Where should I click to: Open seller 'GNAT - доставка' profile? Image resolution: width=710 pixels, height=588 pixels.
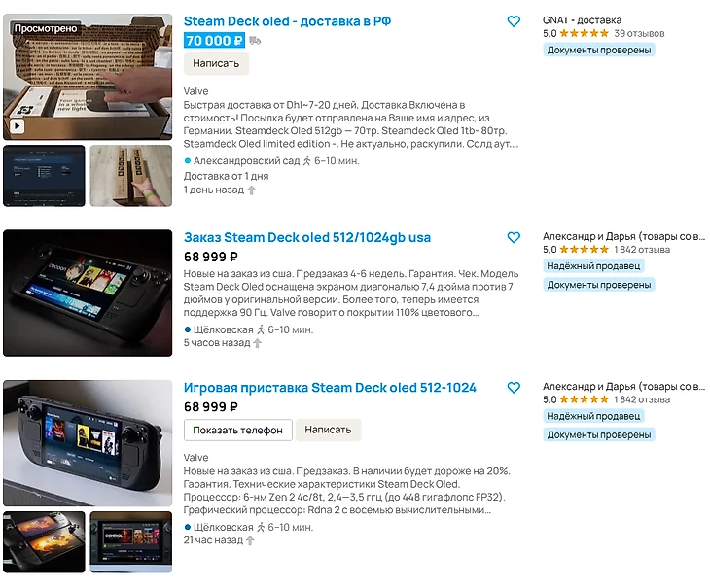[582, 20]
